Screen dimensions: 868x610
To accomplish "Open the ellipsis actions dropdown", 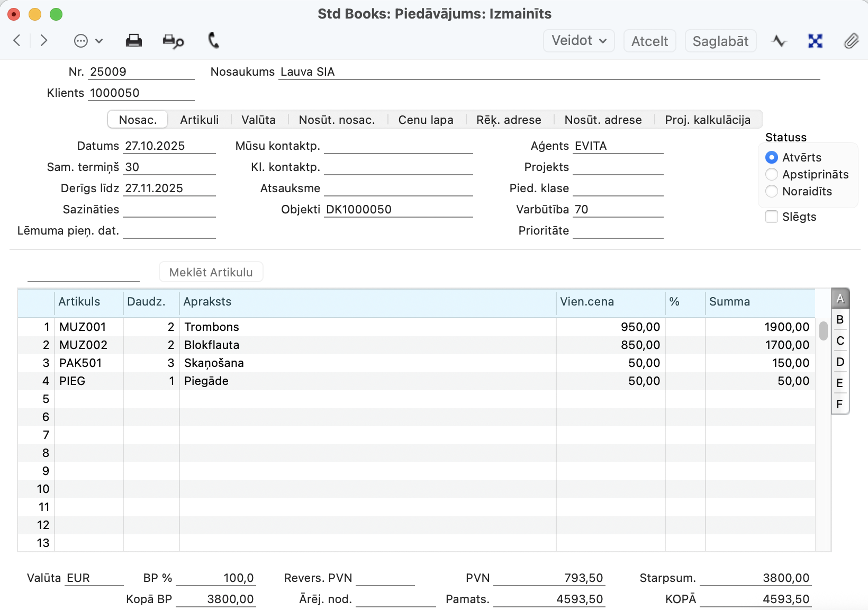I will click(x=88, y=41).
